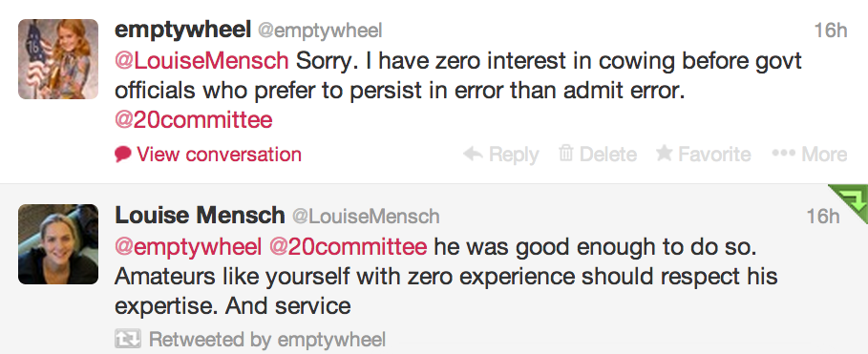Click the gray @LouiseMensch handle

point(366,217)
